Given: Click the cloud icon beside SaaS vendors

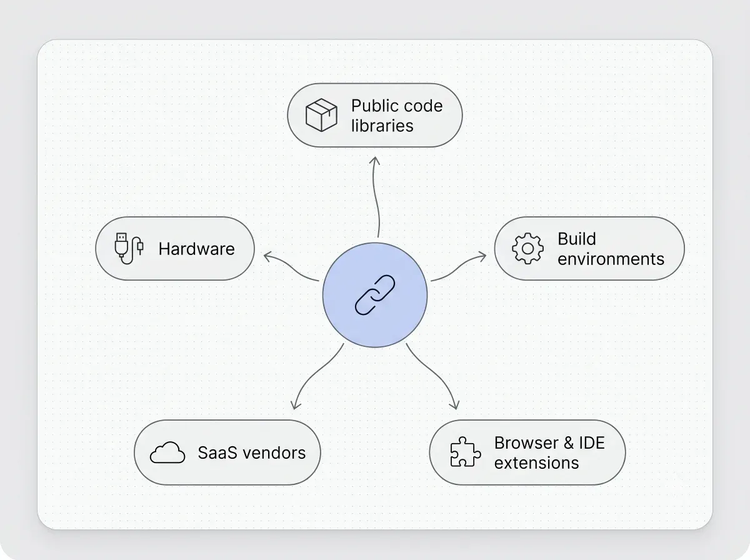Looking at the screenshot, I should pyautogui.click(x=167, y=452).
